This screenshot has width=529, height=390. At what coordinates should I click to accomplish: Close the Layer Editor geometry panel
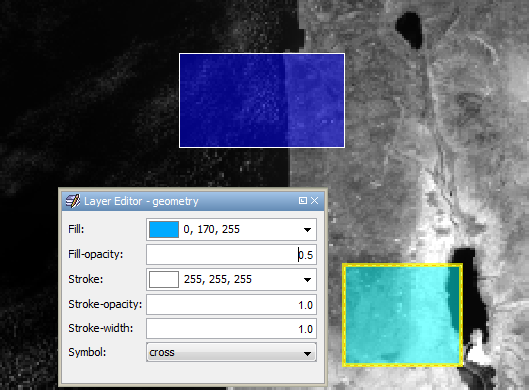(314, 201)
